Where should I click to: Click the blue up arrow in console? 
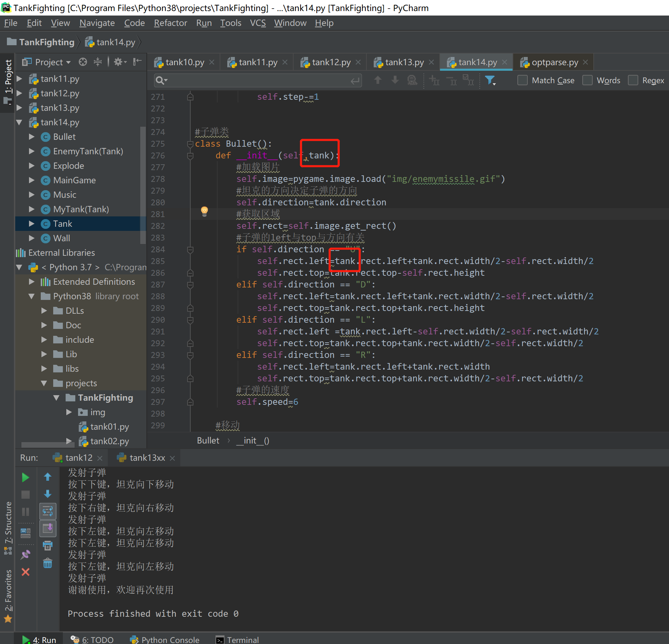(48, 477)
